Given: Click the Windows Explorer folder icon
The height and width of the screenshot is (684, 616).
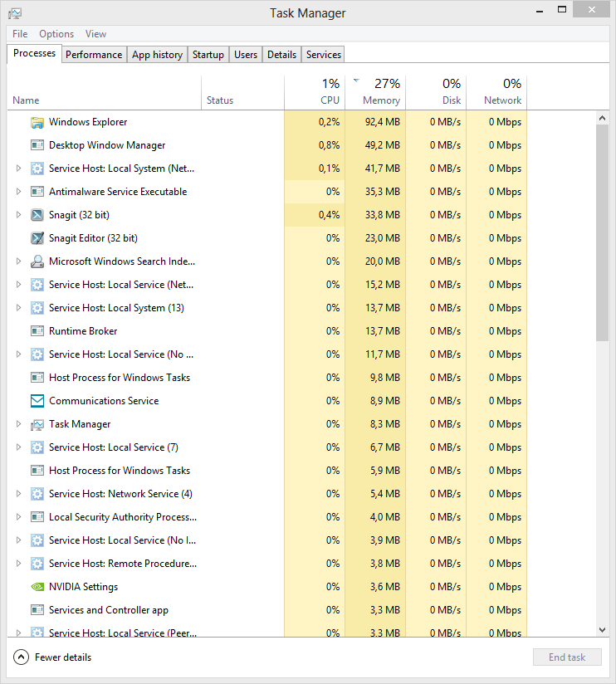Looking at the screenshot, I should click(37, 122).
